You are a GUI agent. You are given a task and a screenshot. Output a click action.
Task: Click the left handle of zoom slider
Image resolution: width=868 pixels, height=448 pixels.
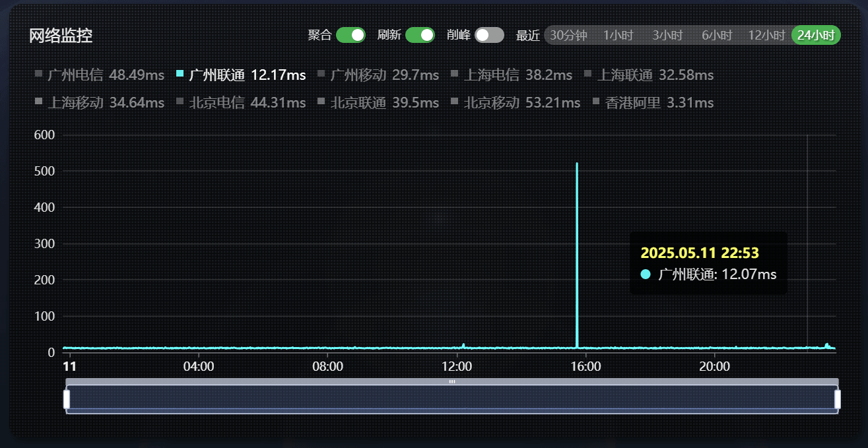click(x=67, y=399)
